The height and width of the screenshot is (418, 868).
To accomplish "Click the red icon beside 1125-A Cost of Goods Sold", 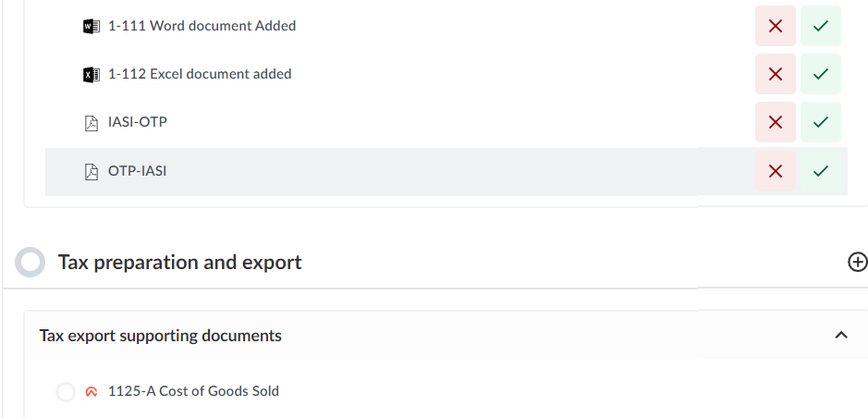I will coord(91,392).
